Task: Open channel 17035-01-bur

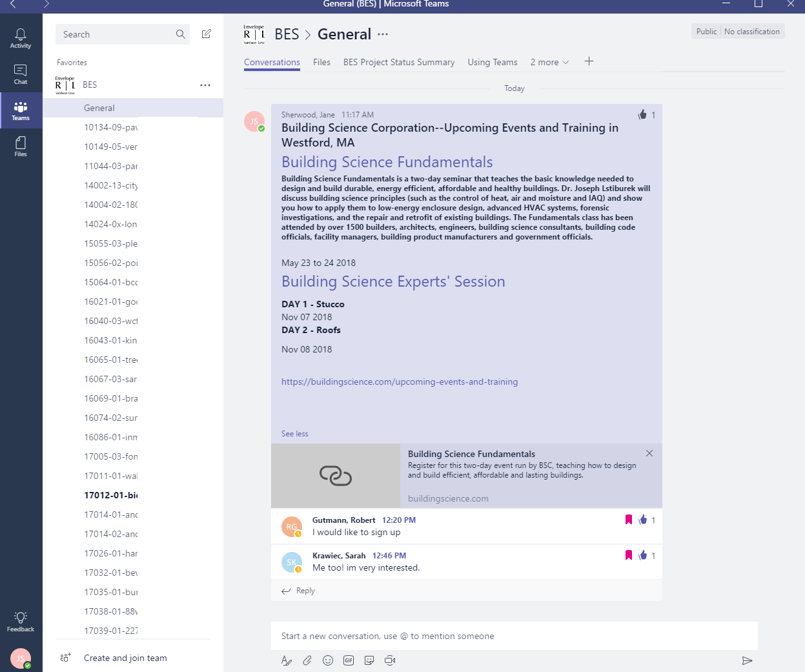Action: click(110, 592)
